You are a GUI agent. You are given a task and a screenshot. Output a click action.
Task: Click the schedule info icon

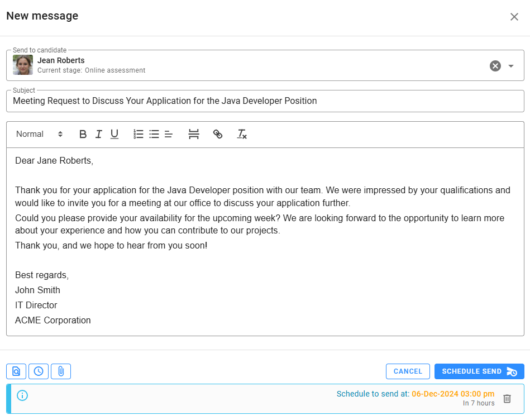[x=22, y=395]
